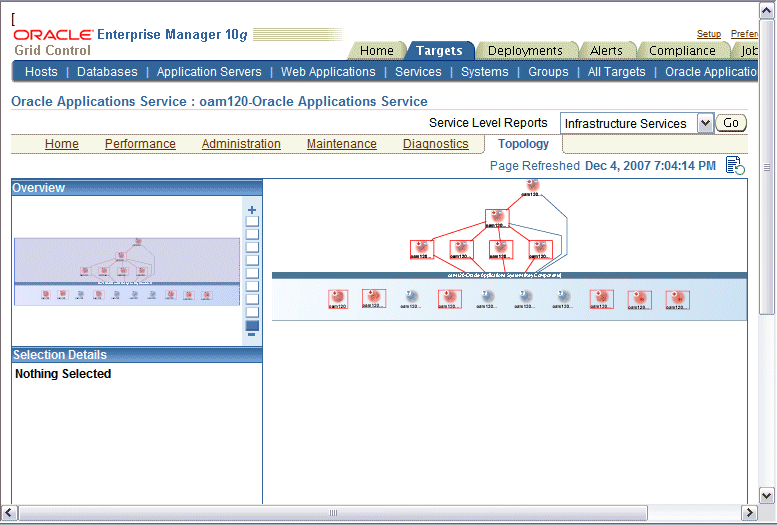Click the vertical scrollbar up arrow
The width and height of the screenshot is (777, 525).
[x=767, y=11]
